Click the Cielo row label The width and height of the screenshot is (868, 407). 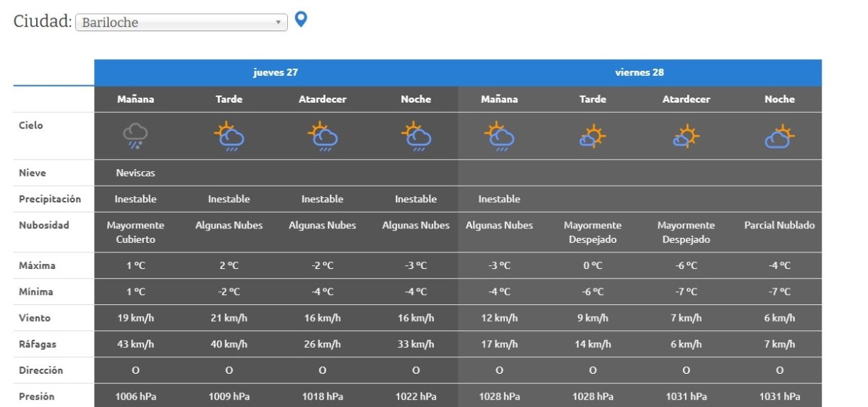pos(31,125)
